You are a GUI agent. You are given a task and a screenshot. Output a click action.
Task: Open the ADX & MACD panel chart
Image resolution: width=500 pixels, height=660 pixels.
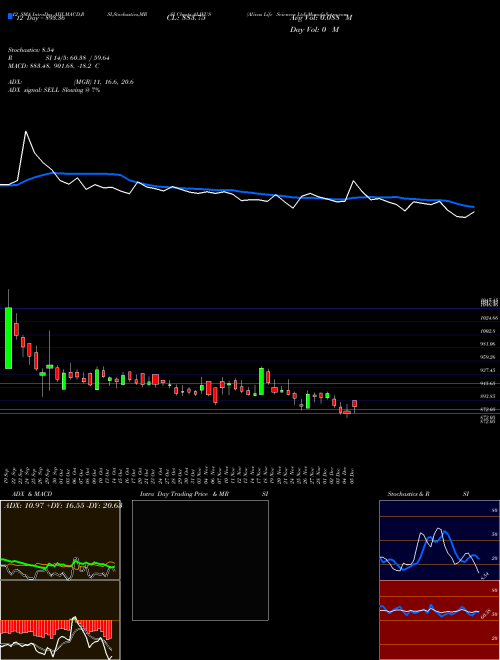click(60, 540)
